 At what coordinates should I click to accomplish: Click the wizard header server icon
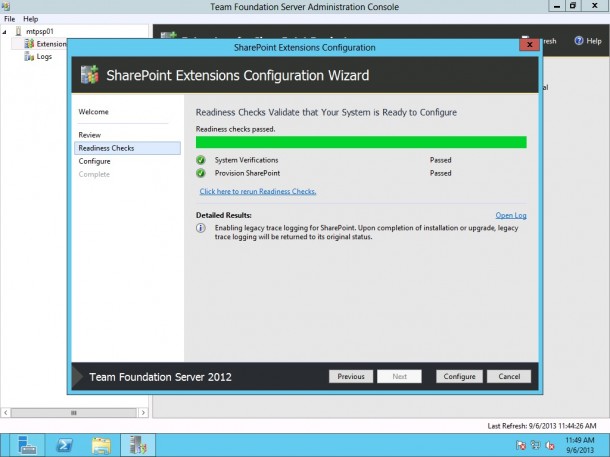point(89,75)
